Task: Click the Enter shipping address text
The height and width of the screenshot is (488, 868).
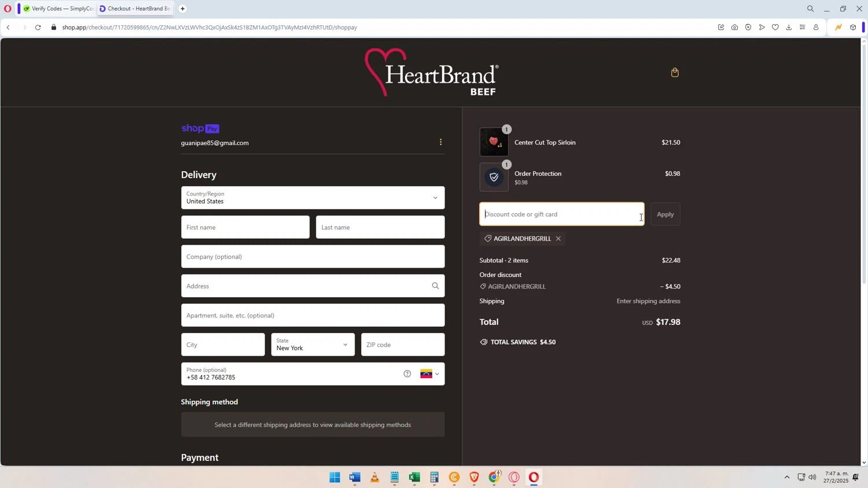Action: tap(648, 301)
